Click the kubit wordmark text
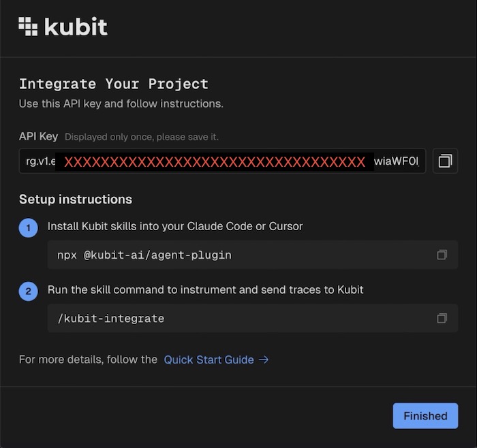This screenshot has height=448, width=477. [x=76, y=27]
